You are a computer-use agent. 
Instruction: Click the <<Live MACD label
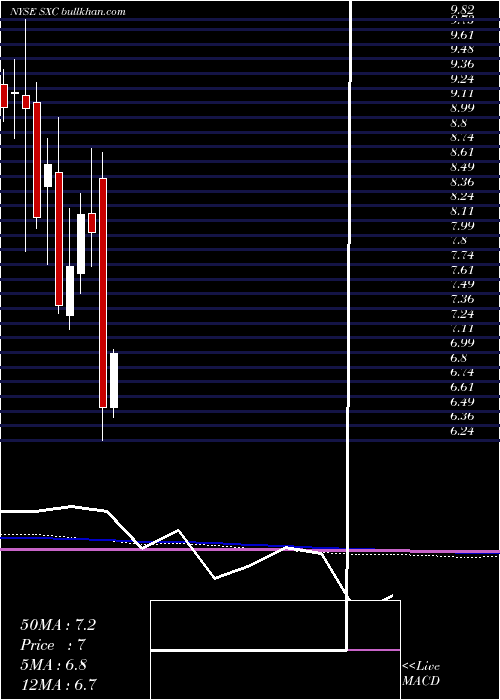pos(421,674)
